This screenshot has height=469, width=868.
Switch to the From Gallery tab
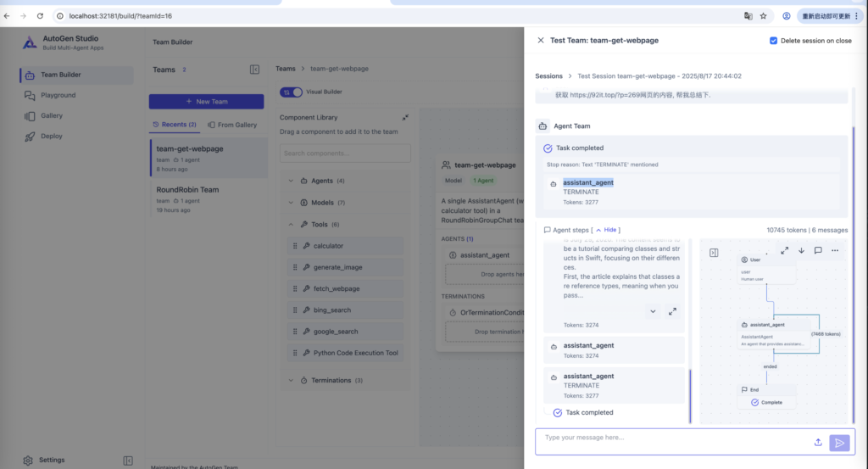click(x=232, y=126)
